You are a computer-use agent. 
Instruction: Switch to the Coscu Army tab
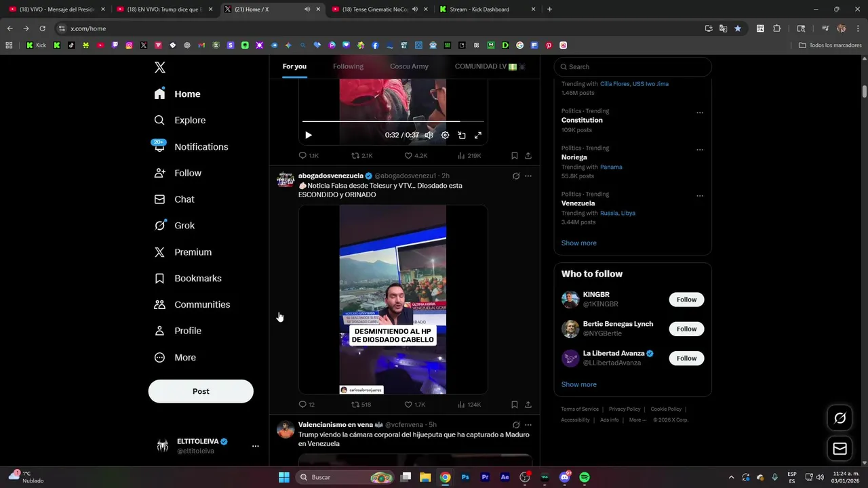pyautogui.click(x=409, y=66)
